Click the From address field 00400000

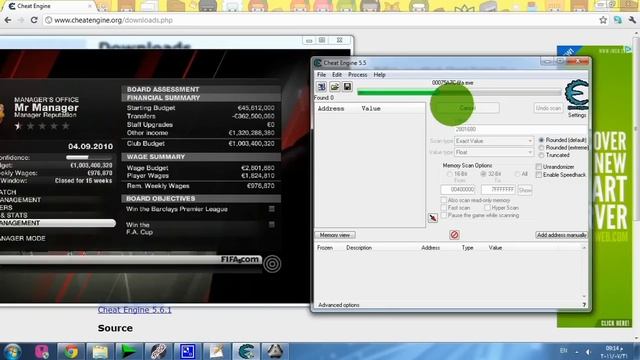pyautogui.click(x=459, y=190)
